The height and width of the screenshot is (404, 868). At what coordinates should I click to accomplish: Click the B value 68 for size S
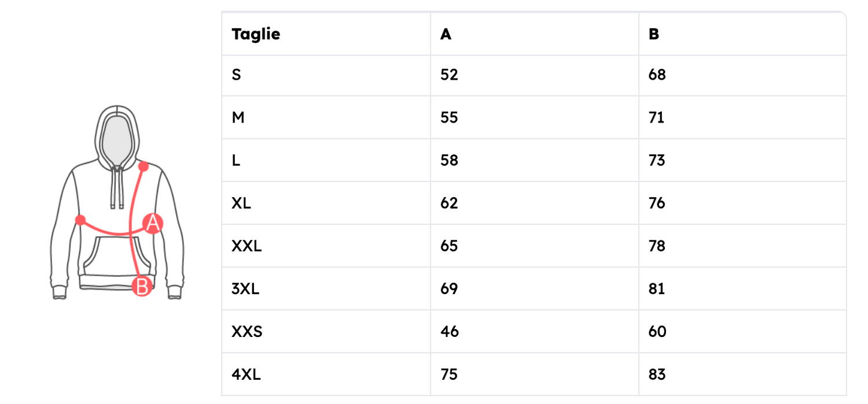(657, 75)
